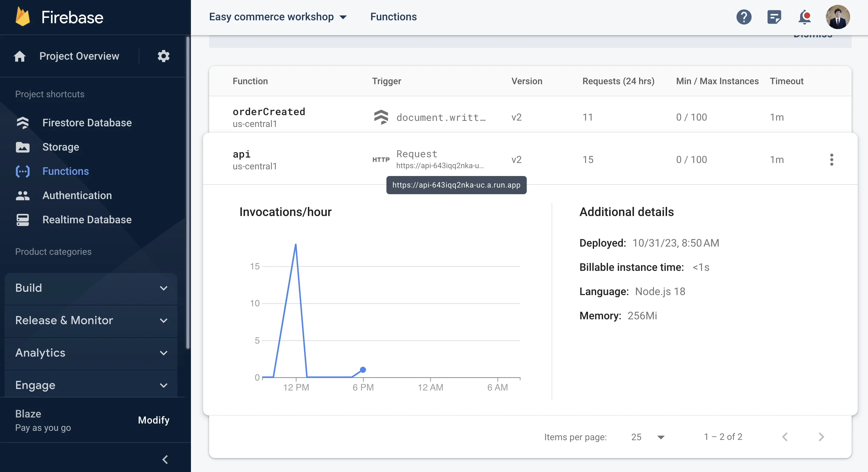The image size is (868, 472).
Task: Click the api function name
Action: [x=242, y=154]
